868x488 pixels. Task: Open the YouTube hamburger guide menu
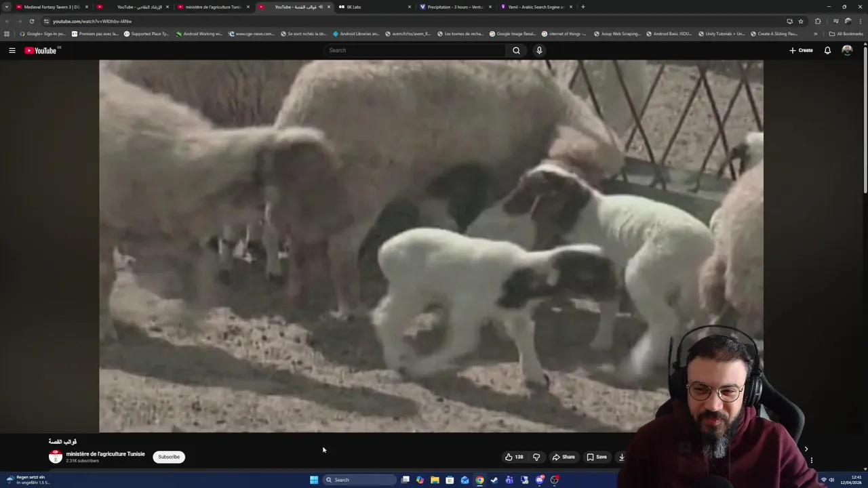[12, 50]
